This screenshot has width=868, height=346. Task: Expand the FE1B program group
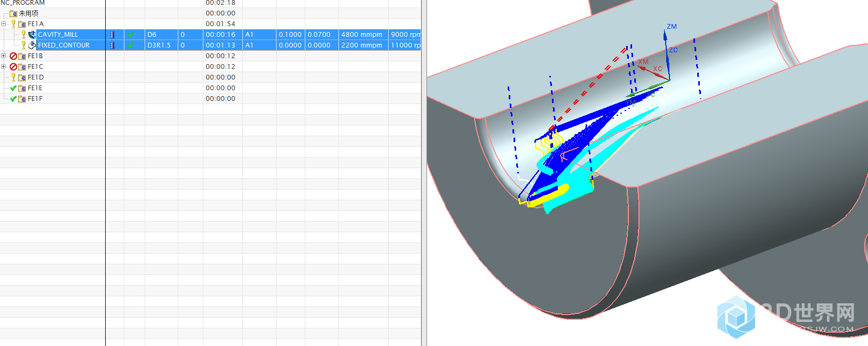pyautogui.click(x=4, y=56)
